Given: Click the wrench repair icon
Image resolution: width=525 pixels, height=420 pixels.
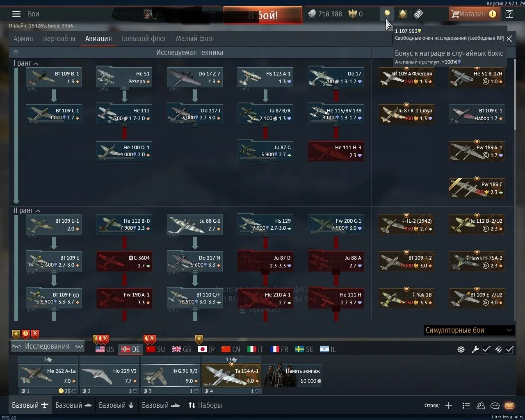Looking at the screenshot, I should pos(475,349).
